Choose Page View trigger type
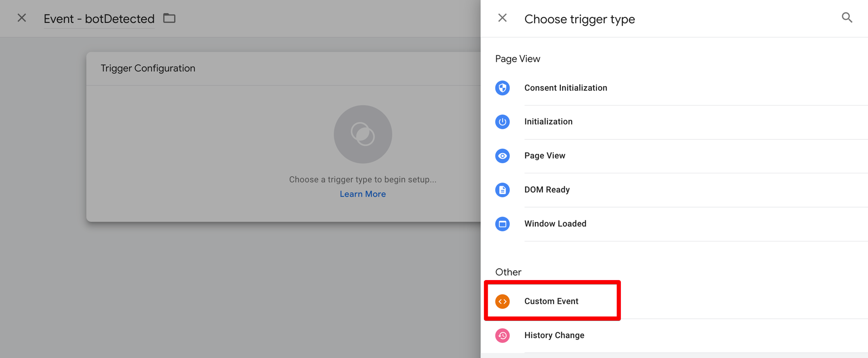Screen dimensions: 868x358 click(x=674, y=156)
